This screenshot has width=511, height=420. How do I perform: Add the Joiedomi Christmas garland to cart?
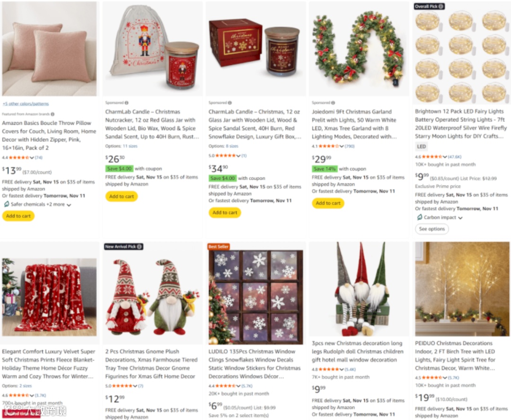(328, 203)
